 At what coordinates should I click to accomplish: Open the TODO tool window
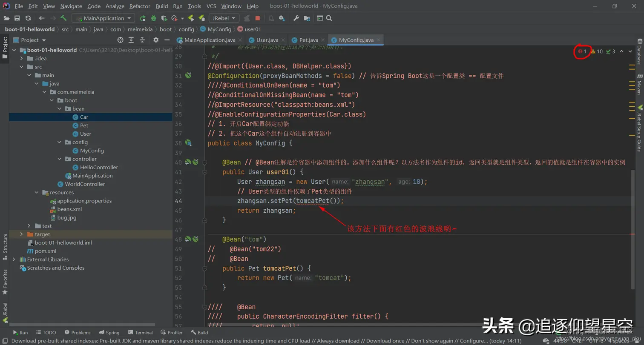pyautogui.click(x=46, y=333)
